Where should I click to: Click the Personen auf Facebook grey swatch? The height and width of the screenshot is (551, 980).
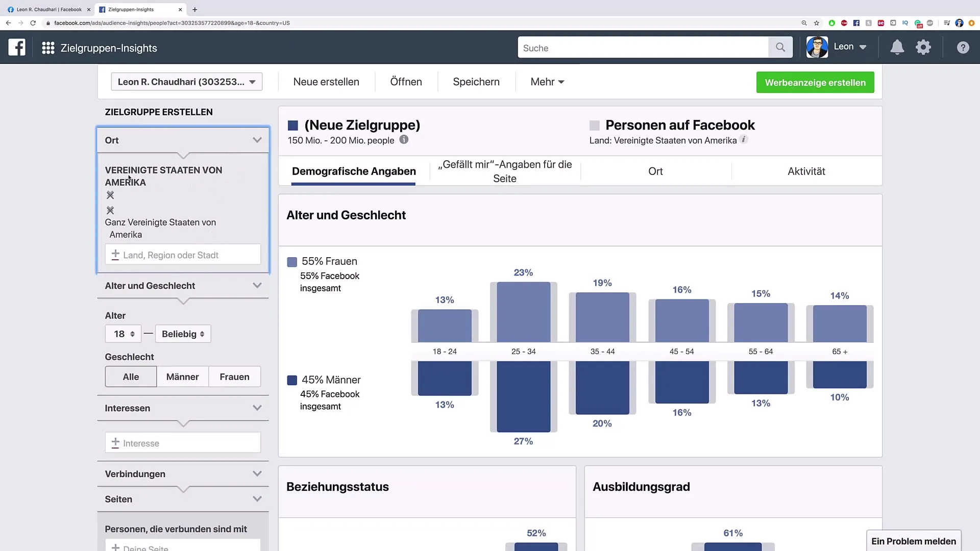tap(594, 126)
